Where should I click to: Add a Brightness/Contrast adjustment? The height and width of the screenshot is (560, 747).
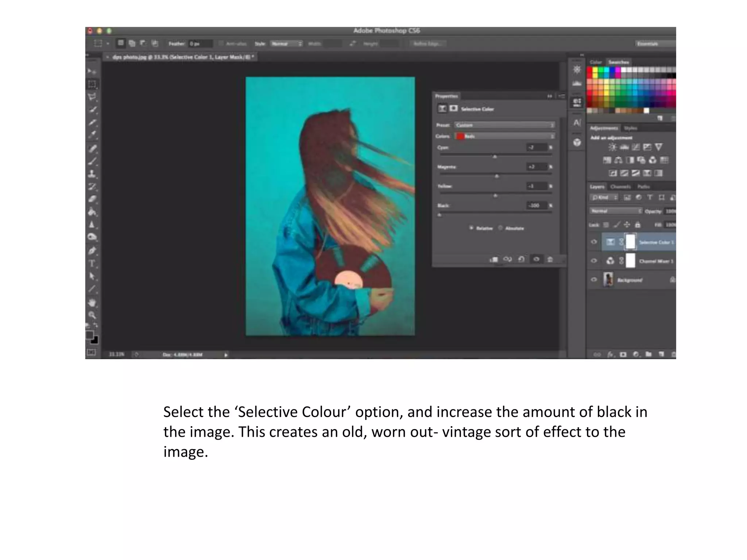pos(612,147)
